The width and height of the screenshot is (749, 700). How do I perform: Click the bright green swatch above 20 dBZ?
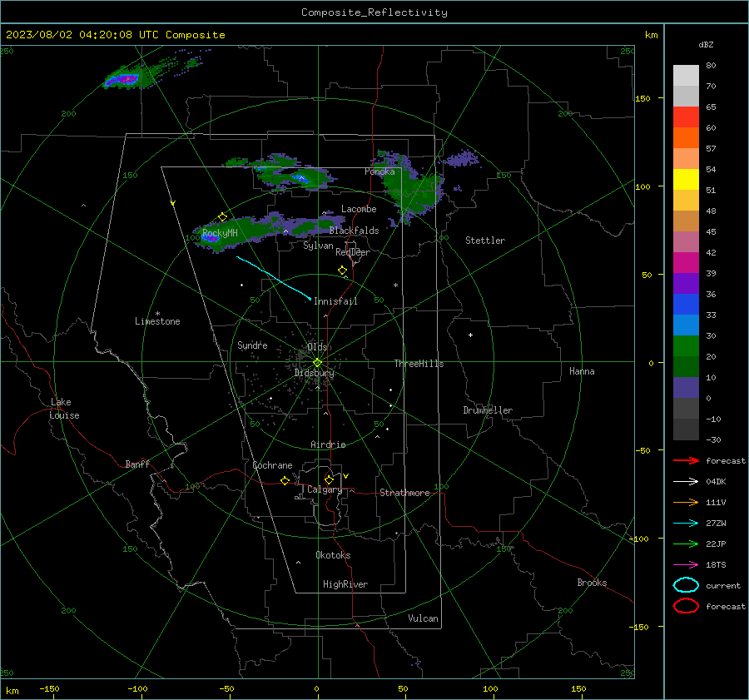tap(686, 345)
